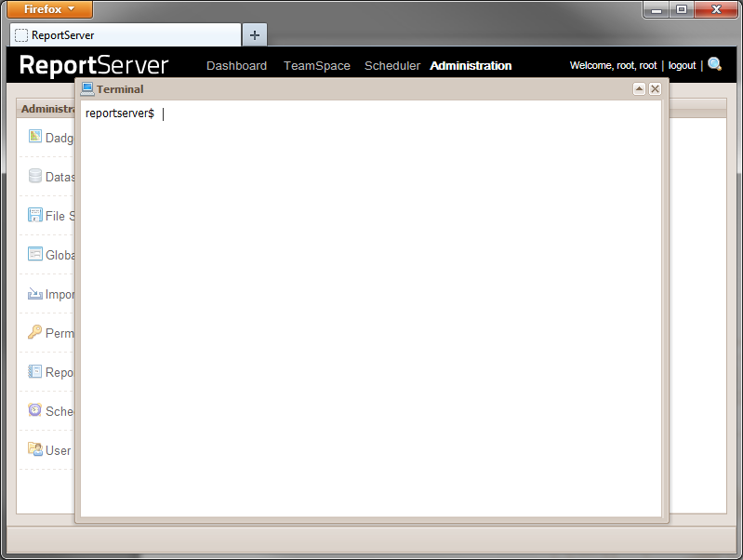Click the 'File S' sidebar label
743x560 pixels.
(60, 216)
